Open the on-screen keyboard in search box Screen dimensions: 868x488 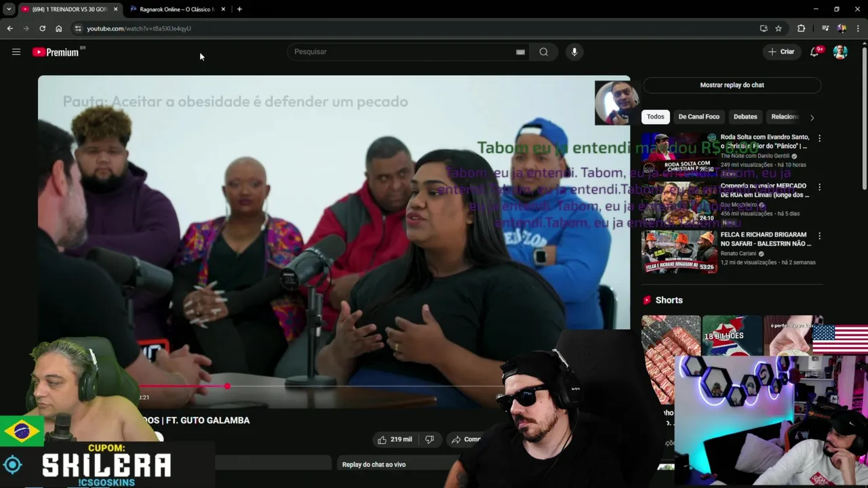point(520,52)
